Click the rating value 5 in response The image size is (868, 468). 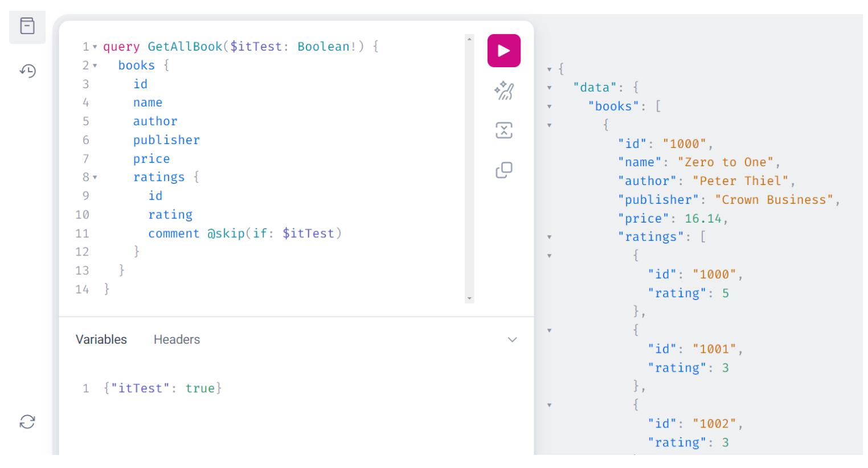tap(726, 293)
